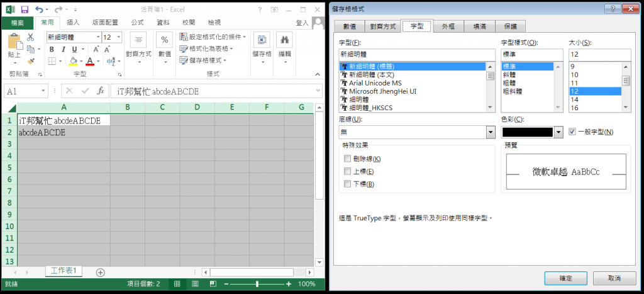Click the red Font Color A icon
The image size is (644, 294).
90,61
